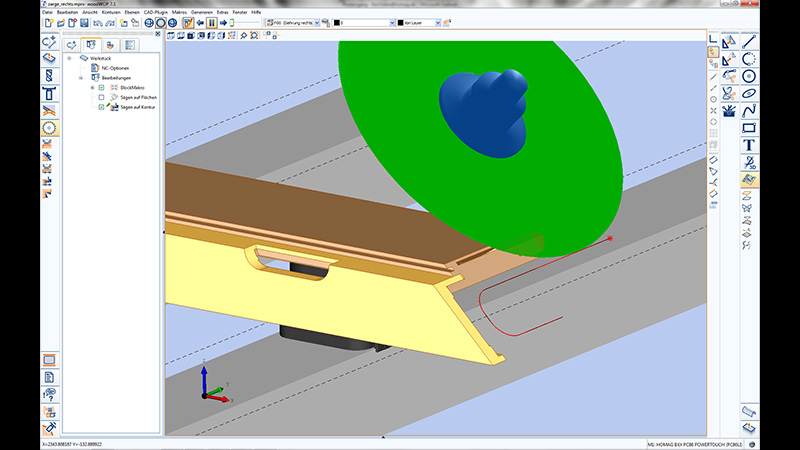800x450 pixels.
Task: Select the T-shaped tool in left sidebar
Action: [49, 93]
